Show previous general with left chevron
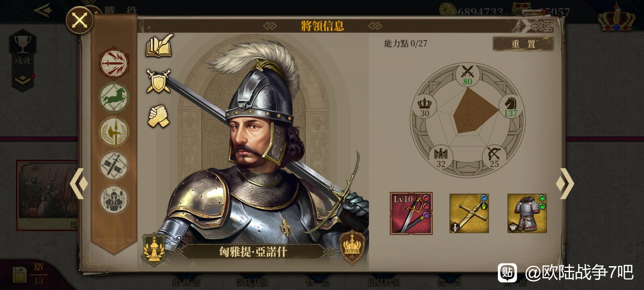 79,184
